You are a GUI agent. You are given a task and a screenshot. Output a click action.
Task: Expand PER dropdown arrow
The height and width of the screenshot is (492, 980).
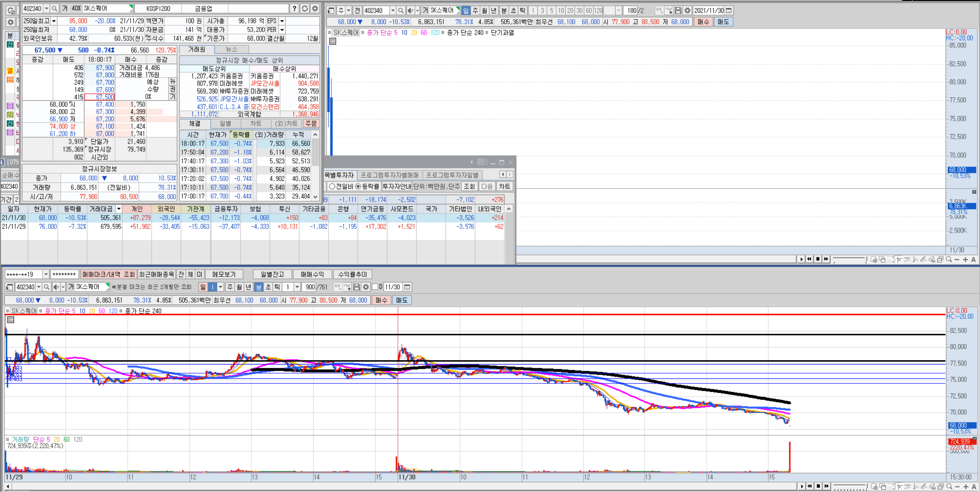(282, 30)
